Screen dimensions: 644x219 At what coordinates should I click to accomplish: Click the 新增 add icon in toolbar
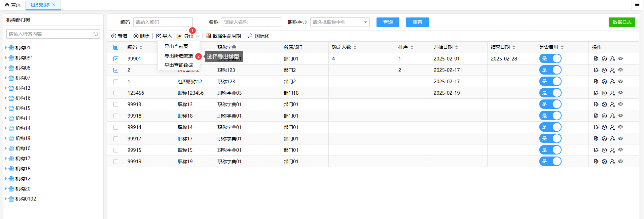coord(114,36)
